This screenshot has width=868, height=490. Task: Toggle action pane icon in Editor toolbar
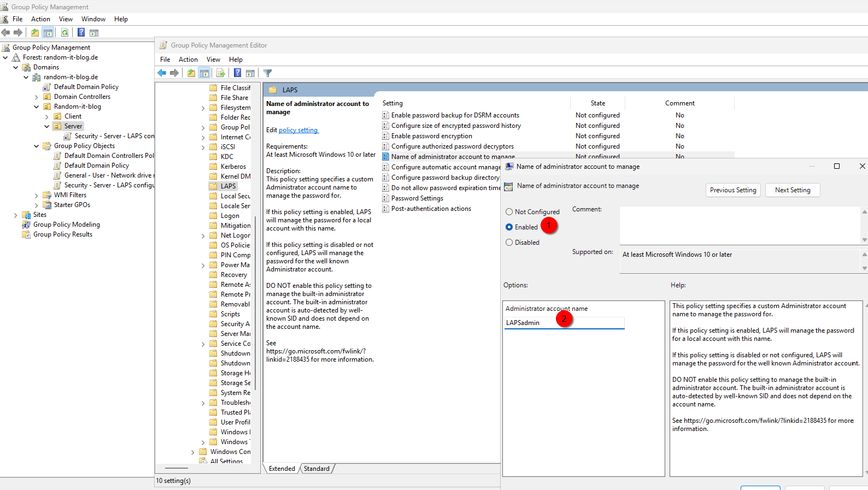coord(250,73)
